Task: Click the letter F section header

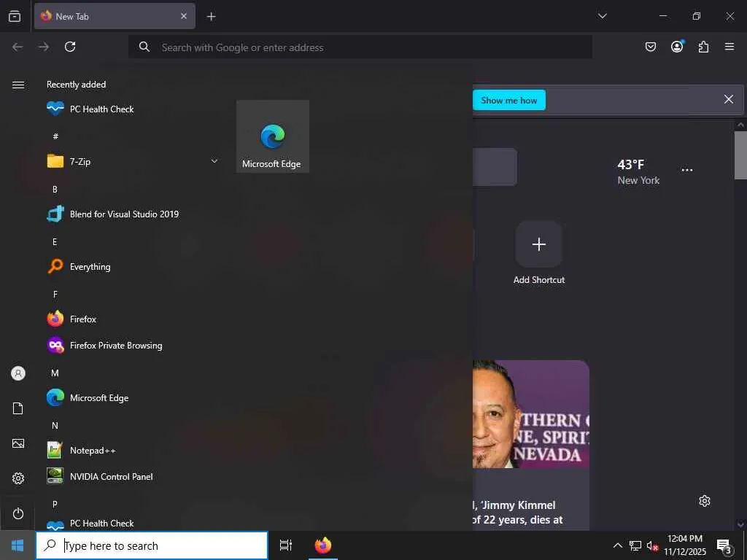Action: click(55, 295)
